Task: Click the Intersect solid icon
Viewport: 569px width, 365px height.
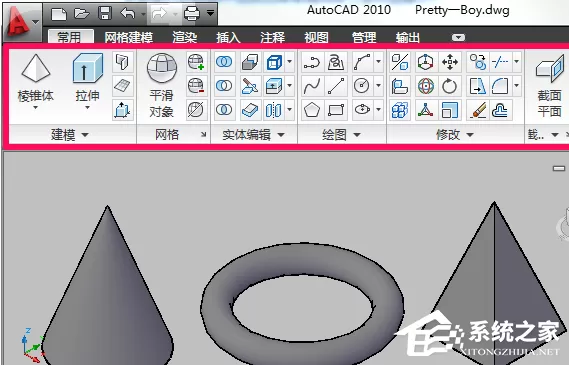Action: pyautogui.click(x=224, y=110)
